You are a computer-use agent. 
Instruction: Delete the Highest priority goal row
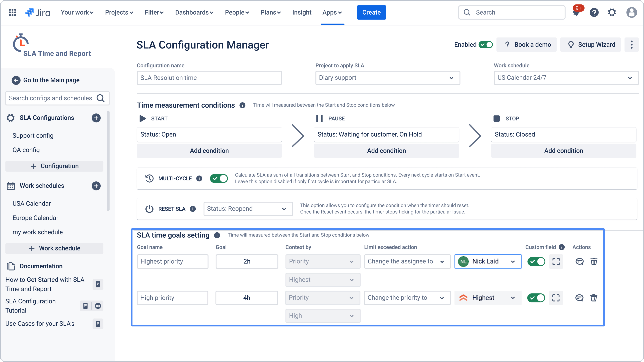pyautogui.click(x=594, y=262)
